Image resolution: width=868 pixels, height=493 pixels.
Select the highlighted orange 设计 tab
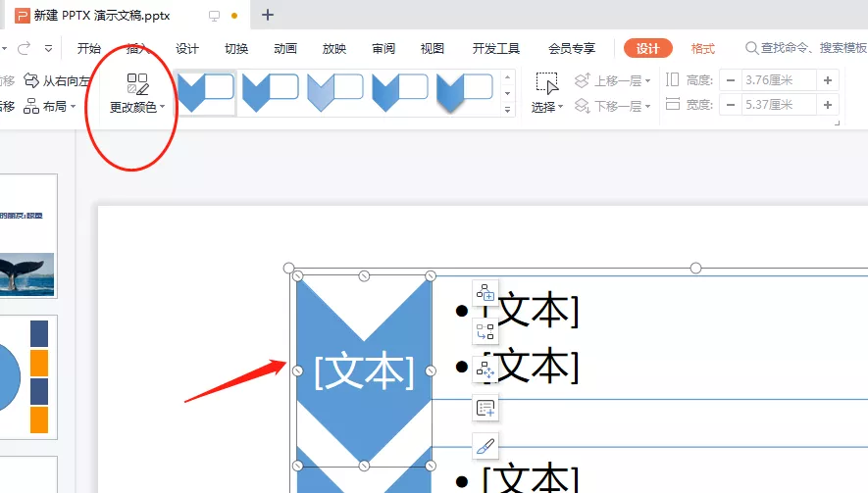pyautogui.click(x=647, y=49)
